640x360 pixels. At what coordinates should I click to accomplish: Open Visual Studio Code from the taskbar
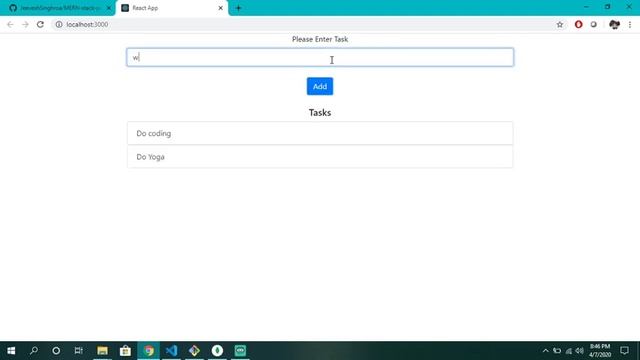171,351
